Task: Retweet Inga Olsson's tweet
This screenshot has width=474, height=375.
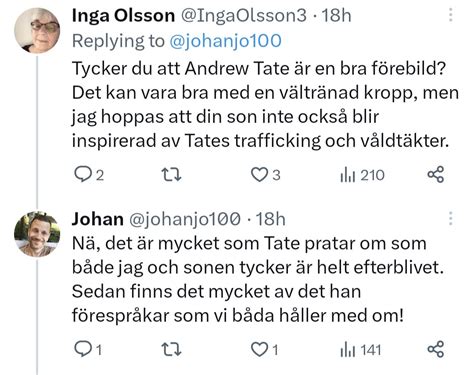Action: pos(171,175)
